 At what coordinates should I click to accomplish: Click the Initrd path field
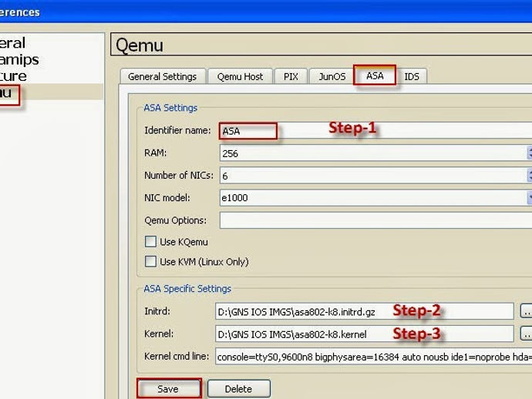click(365, 311)
